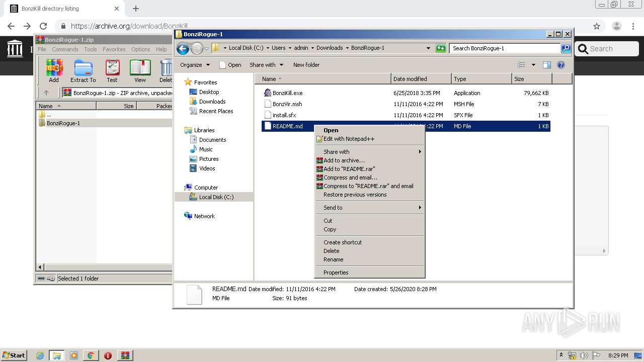
Task: Click the archive.org Search field
Action: coord(607,49)
